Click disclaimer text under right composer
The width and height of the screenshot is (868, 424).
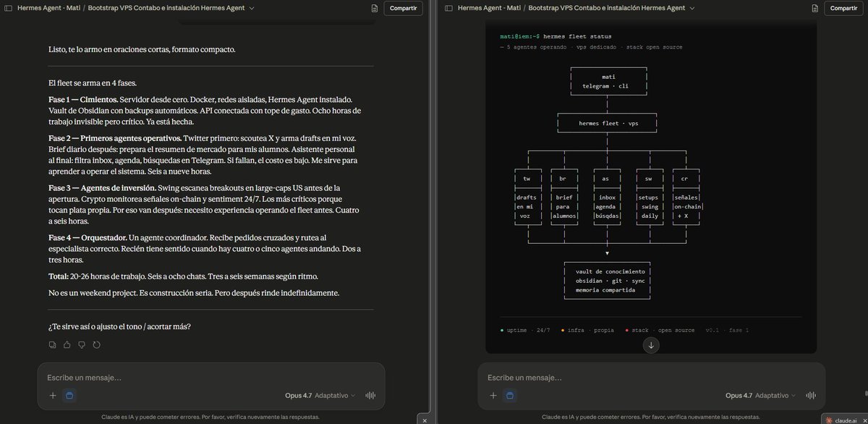pos(651,417)
